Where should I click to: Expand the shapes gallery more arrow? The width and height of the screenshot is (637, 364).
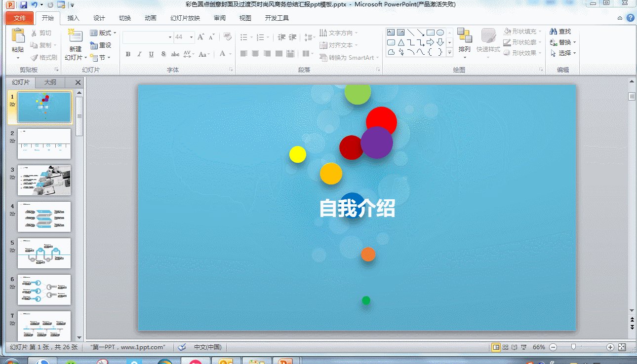point(450,52)
